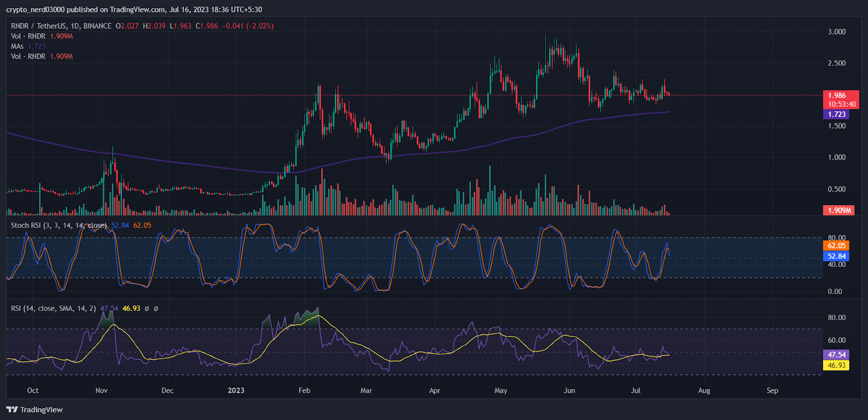
Task: Click the May label on the time axis
Action: click(501, 391)
